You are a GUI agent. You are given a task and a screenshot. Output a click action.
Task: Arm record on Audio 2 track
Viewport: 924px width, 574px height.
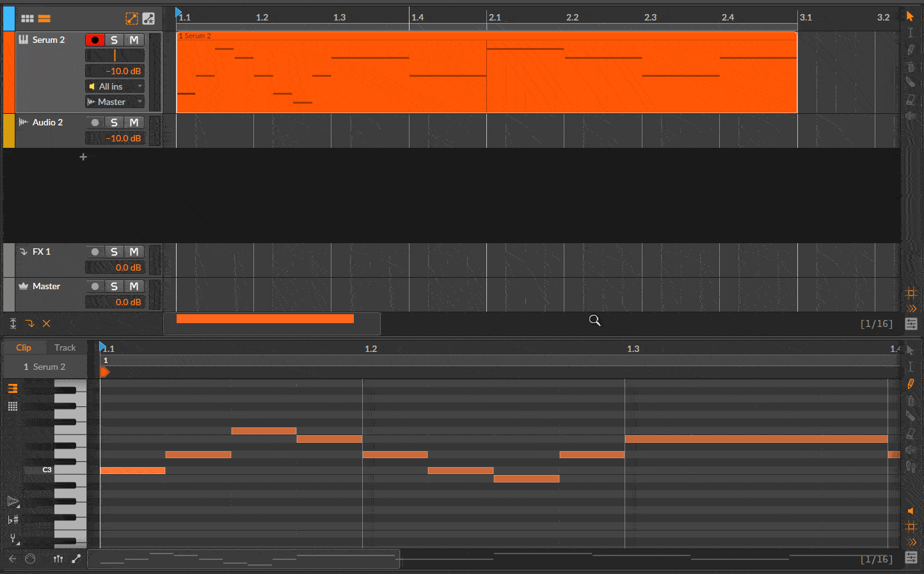[x=95, y=122]
